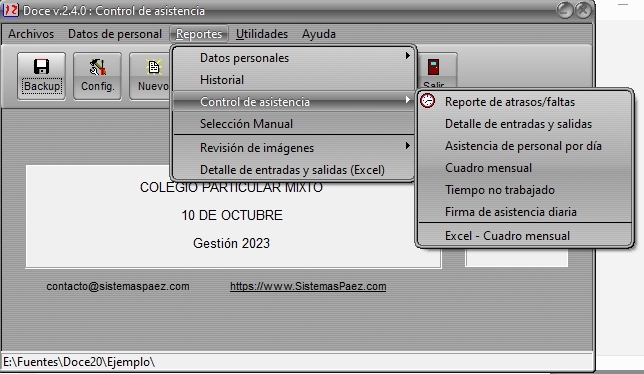The image size is (644, 374).
Task: Click the Backup floppy disk icon
Action: click(x=41, y=67)
